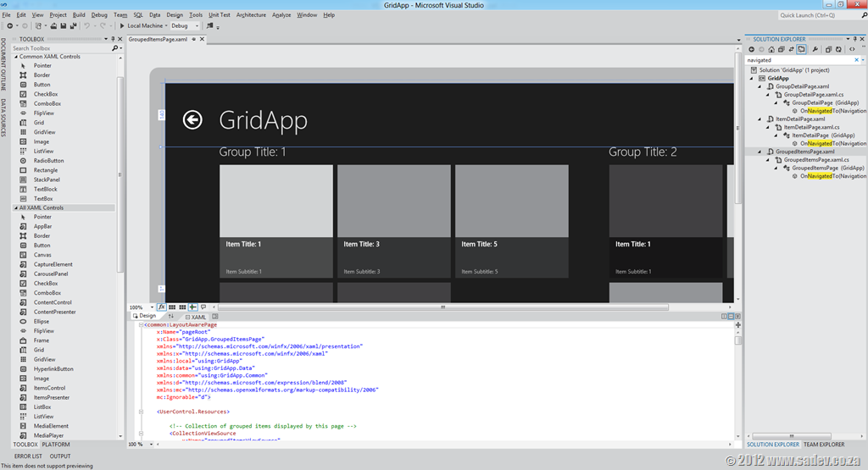
Task: Toggle snapping to gridlines button
Action: click(x=182, y=307)
